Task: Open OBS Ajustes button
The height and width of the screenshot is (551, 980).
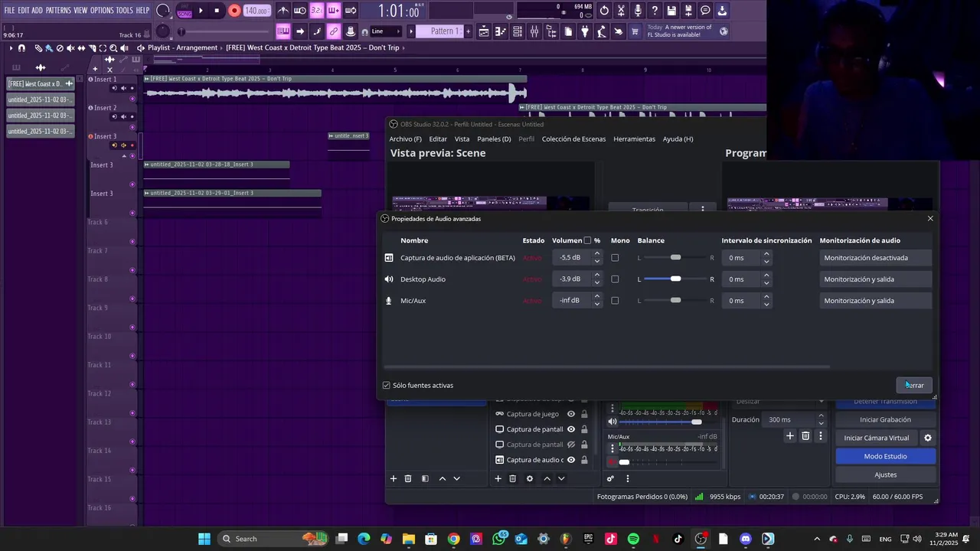Action: click(885, 474)
